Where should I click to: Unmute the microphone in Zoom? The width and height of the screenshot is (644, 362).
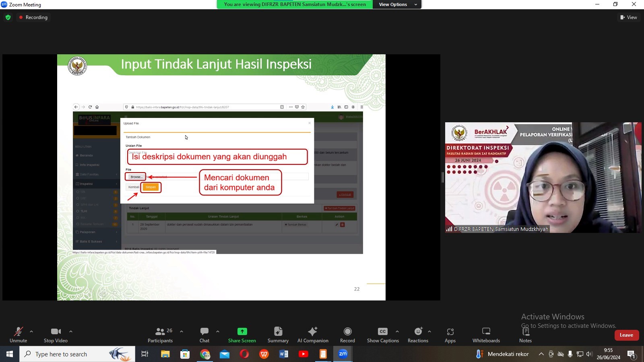coord(18,335)
